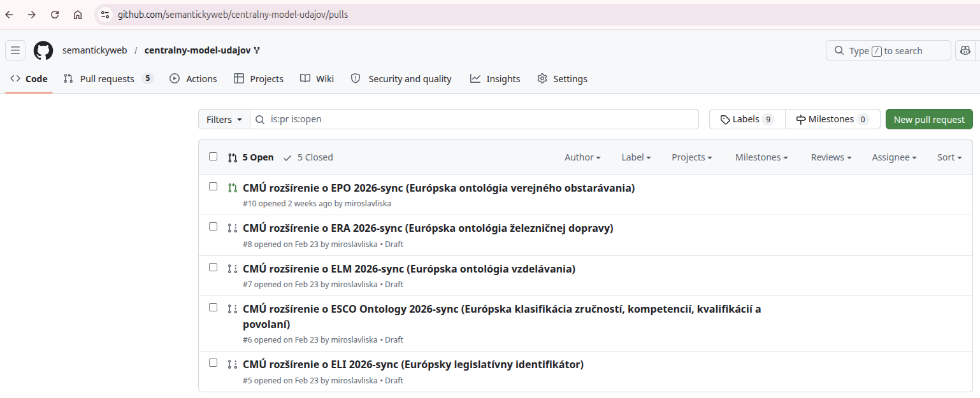The height and width of the screenshot is (398, 980).
Task: Click the New pull request button
Action: click(x=929, y=120)
